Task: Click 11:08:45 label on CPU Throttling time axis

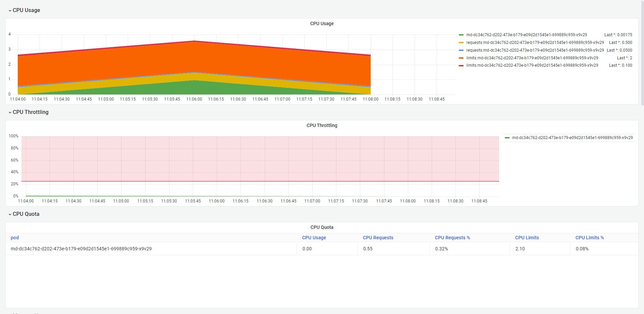Action: tap(479, 201)
